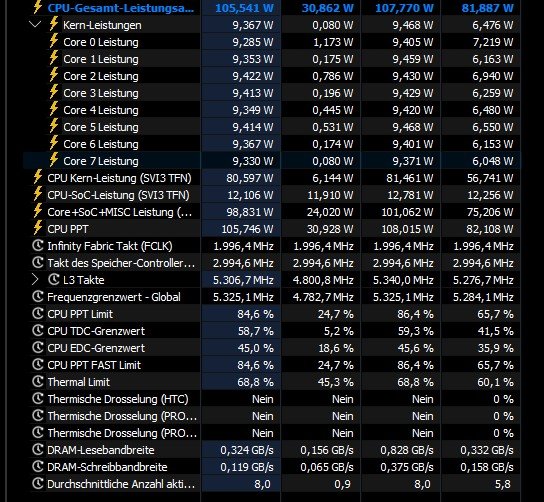The image size is (544, 502).
Task: Click the Kern-Leistungen group lightning icon
Action: click(x=54, y=24)
